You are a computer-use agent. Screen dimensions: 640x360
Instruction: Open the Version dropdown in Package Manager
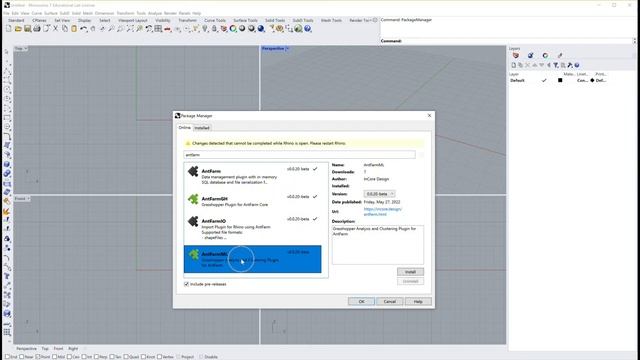click(x=380, y=194)
